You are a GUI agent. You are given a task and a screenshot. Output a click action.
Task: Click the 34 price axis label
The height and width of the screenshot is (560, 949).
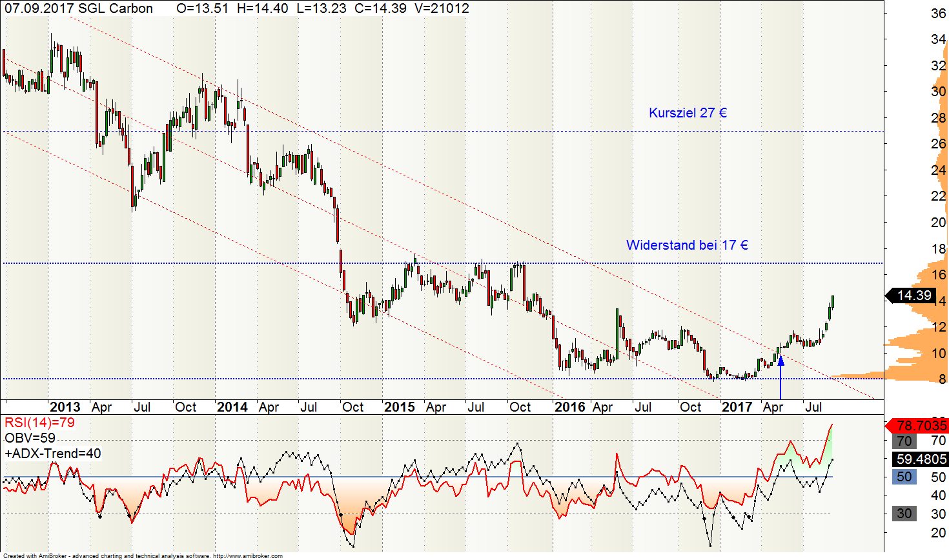point(939,39)
